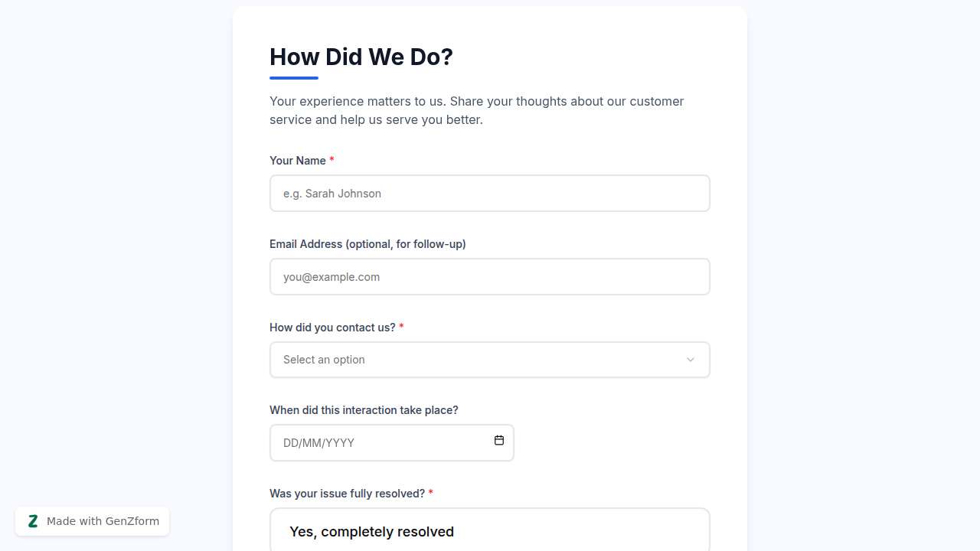The image size is (980, 551).
Task: Click the 'Made with GenZform' text label
Action: click(x=102, y=521)
